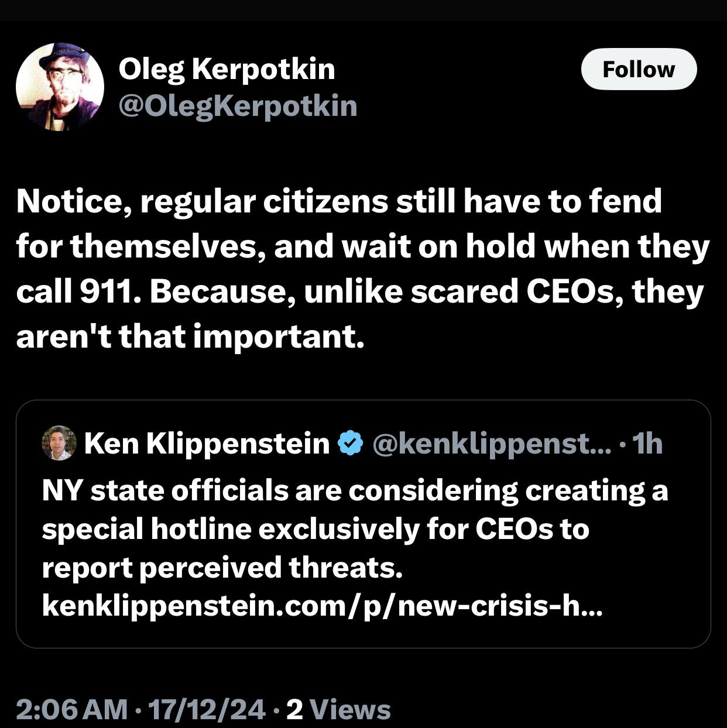The image size is (727, 728).
Task: Click "report perceived threats." in quoted tweet
Action: pyautogui.click(x=222, y=568)
